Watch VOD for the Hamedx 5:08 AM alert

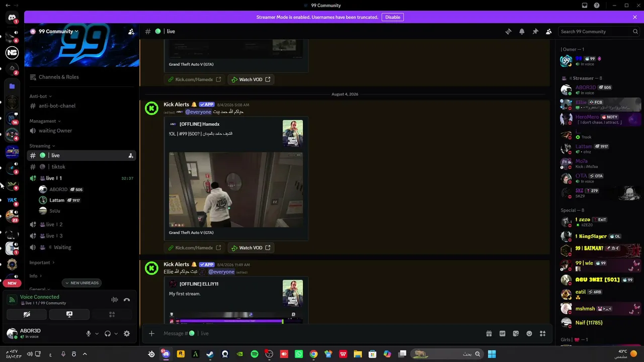pyautogui.click(x=251, y=248)
